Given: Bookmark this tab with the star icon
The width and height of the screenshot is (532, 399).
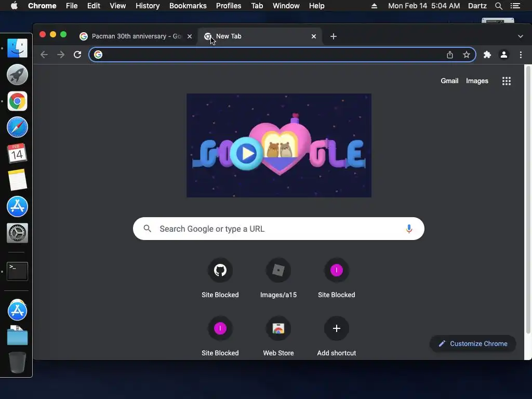Looking at the screenshot, I should 467,55.
